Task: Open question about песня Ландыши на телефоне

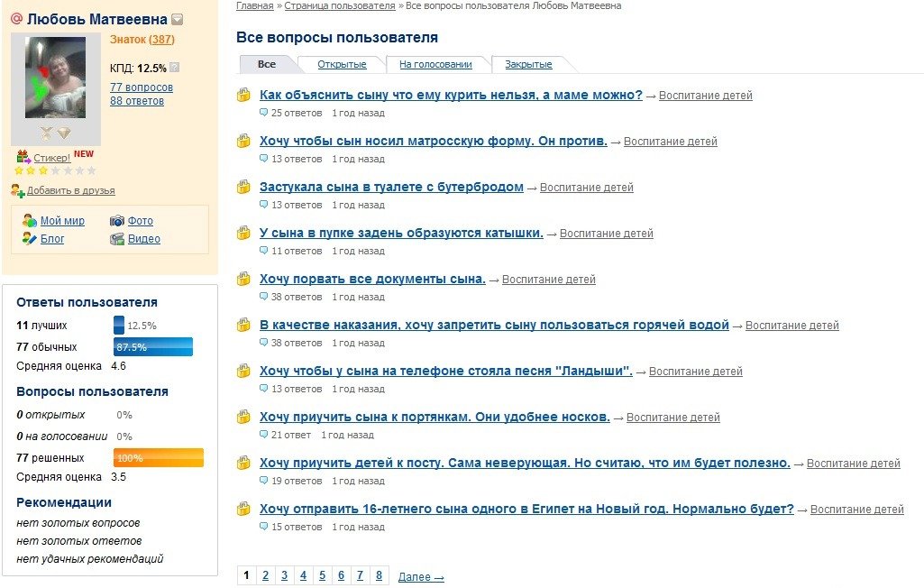Action: coord(446,371)
